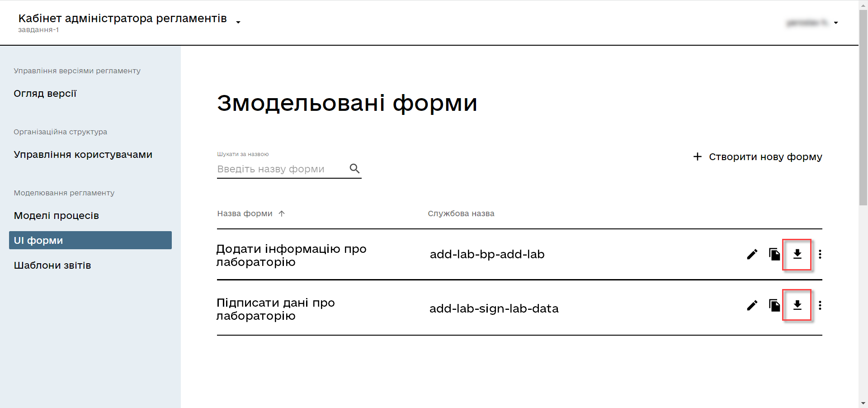The height and width of the screenshot is (408, 868).
Task: Open the Додати інформацію про лабораторію form
Action: pos(291,255)
